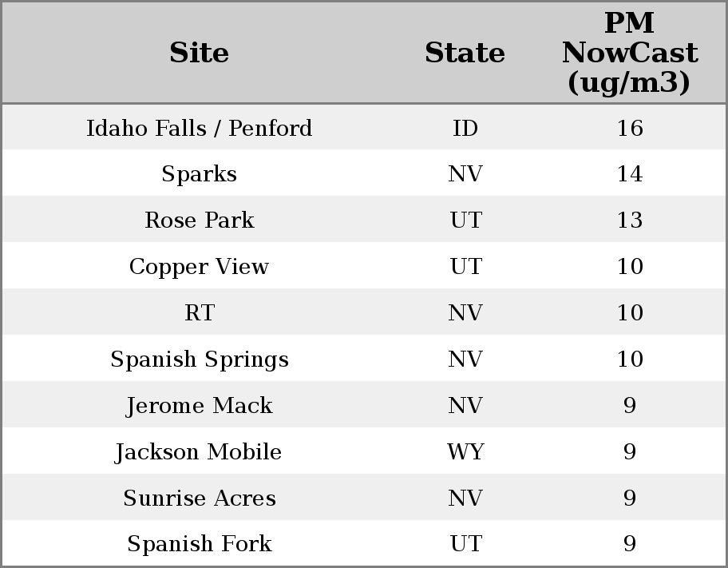Select the Idaho Falls / Penford site cell
Viewport: 728px width, 568px height.
(199, 128)
